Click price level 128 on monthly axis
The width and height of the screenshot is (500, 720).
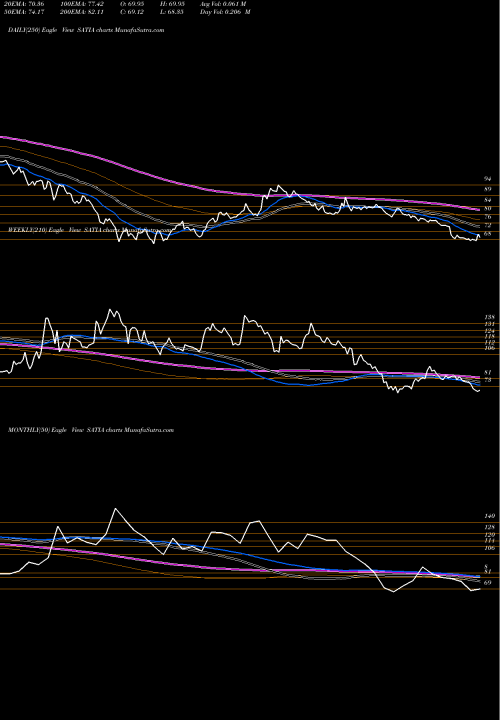489,527
